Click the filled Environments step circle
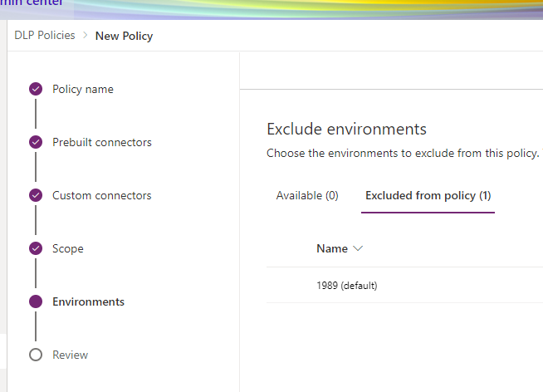The width and height of the screenshot is (543, 392). coord(35,301)
